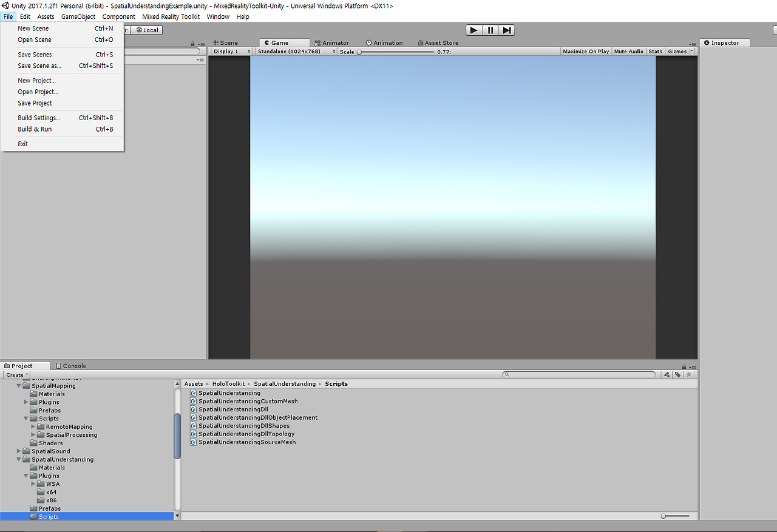Select the Shaders folder
The image size is (777, 532).
[x=46, y=443]
